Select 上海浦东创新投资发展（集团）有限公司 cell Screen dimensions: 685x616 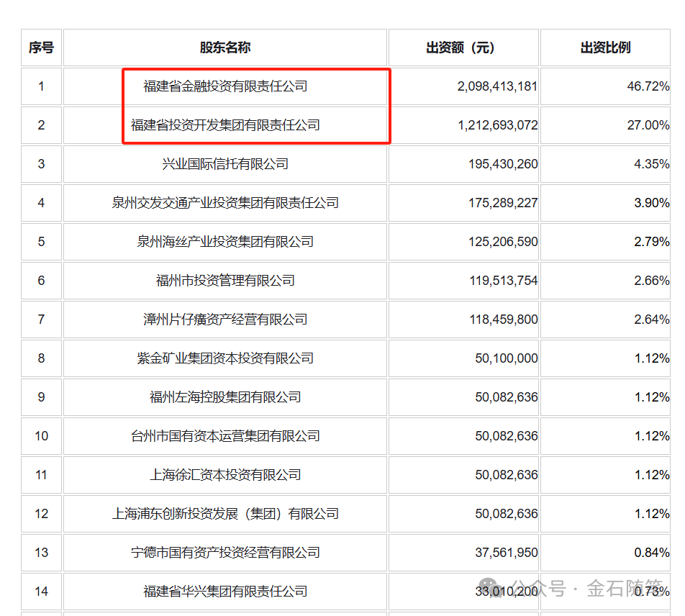click(x=225, y=514)
